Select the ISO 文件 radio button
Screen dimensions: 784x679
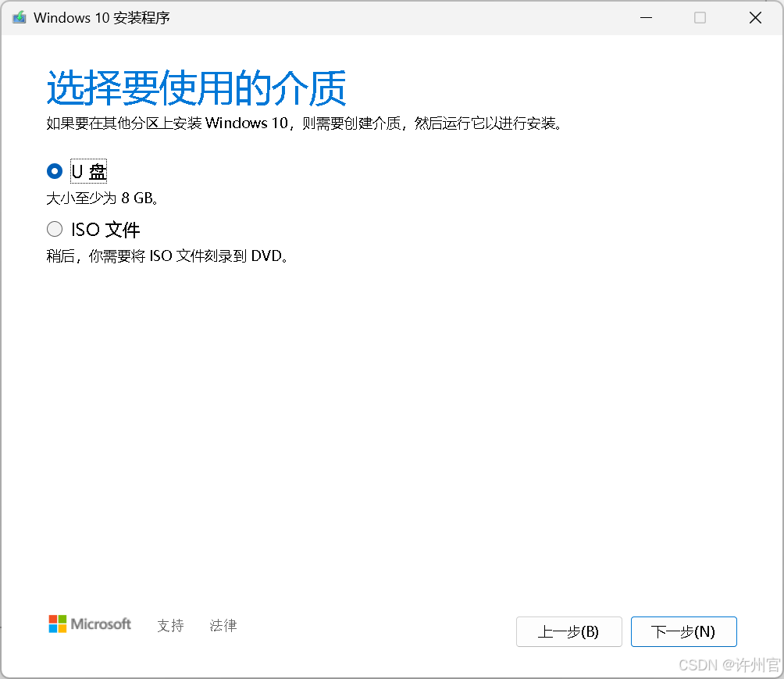click(x=55, y=229)
